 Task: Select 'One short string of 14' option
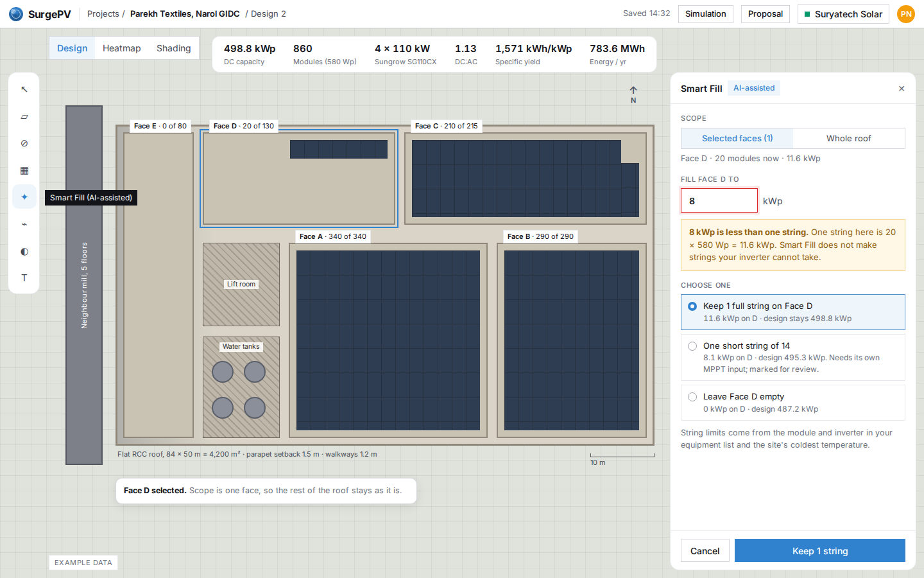(793, 357)
